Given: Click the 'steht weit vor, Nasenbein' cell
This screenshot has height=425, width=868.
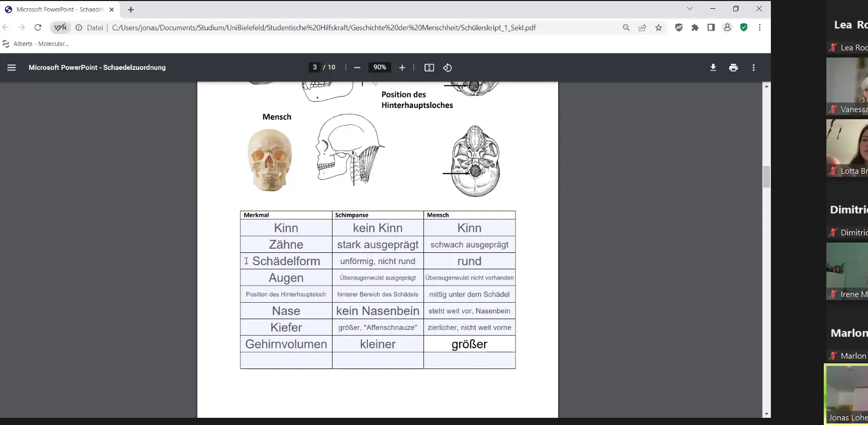Looking at the screenshot, I should tap(470, 311).
